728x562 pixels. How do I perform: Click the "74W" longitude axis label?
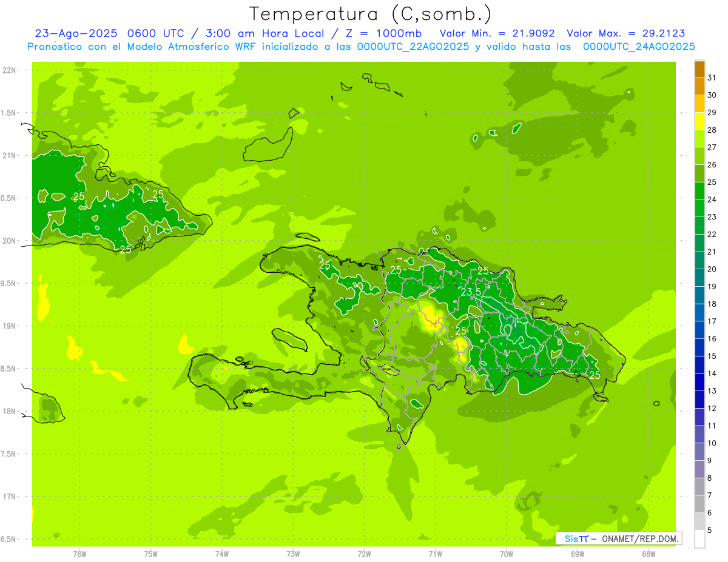click(x=222, y=554)
